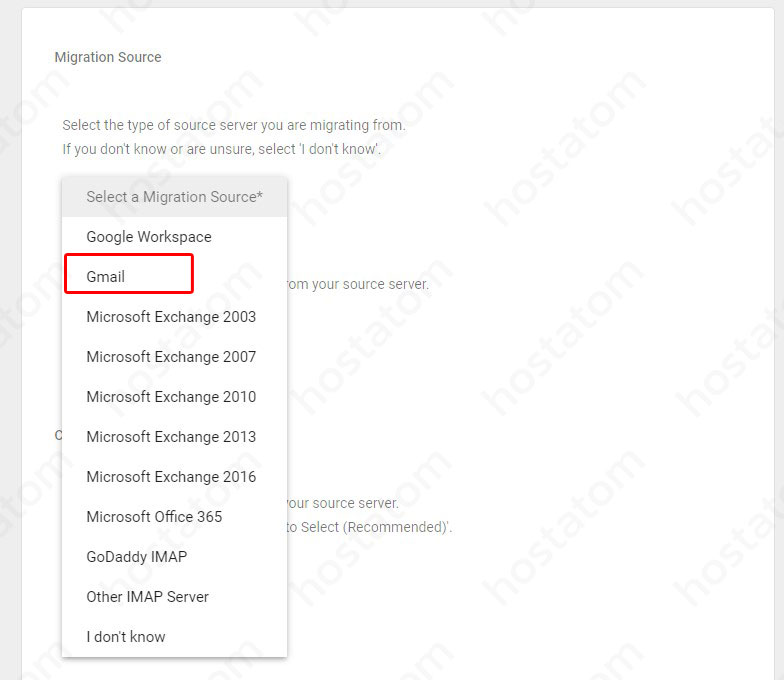Click the Migration Source section heading
The image size is (784, 680).
tap(108, 57)
